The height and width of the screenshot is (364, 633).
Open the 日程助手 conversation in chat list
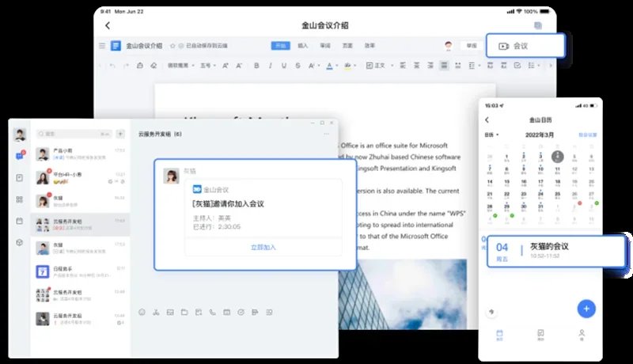81,271
